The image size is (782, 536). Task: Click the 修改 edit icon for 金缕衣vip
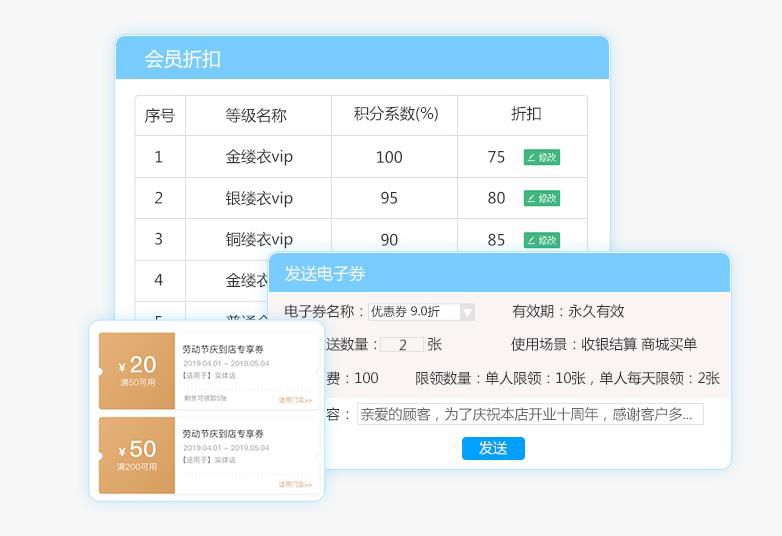pyautogui.click(x=541, y=157)
